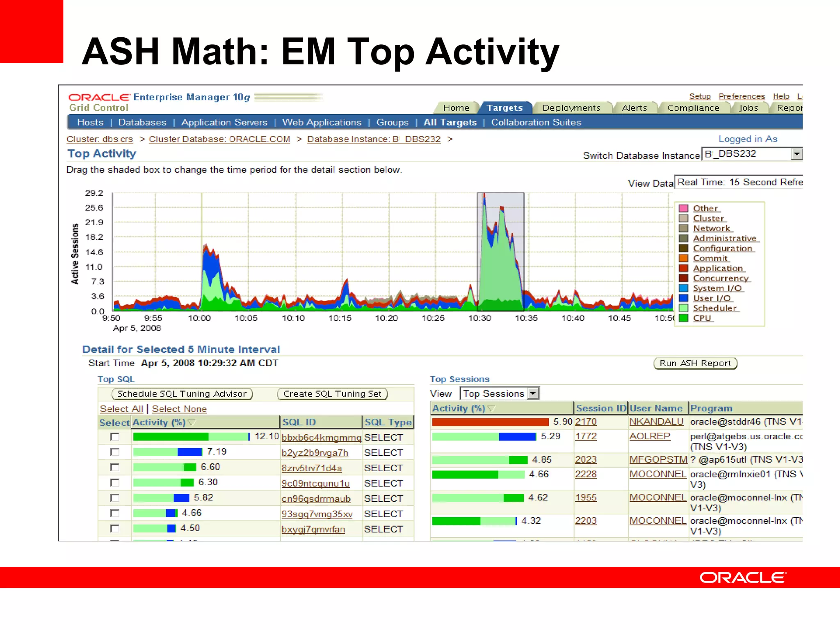Click Schedule SQL Tuning Advisor button

[182, 394]
